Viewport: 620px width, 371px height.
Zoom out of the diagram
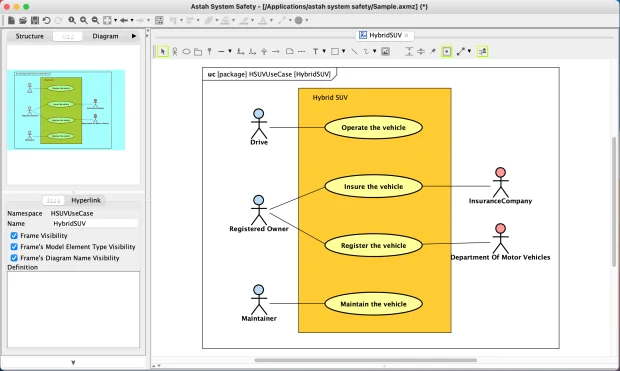tap(95, 20)
